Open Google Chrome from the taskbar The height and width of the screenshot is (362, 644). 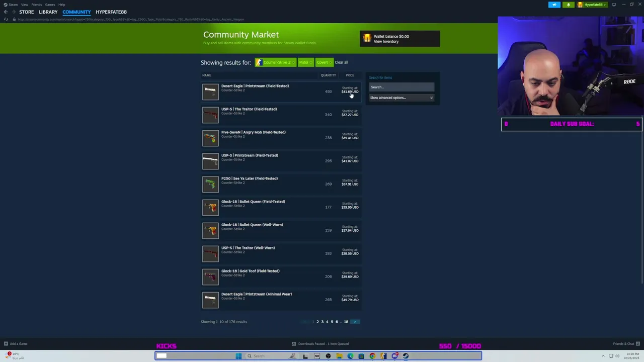coord(372,356)
